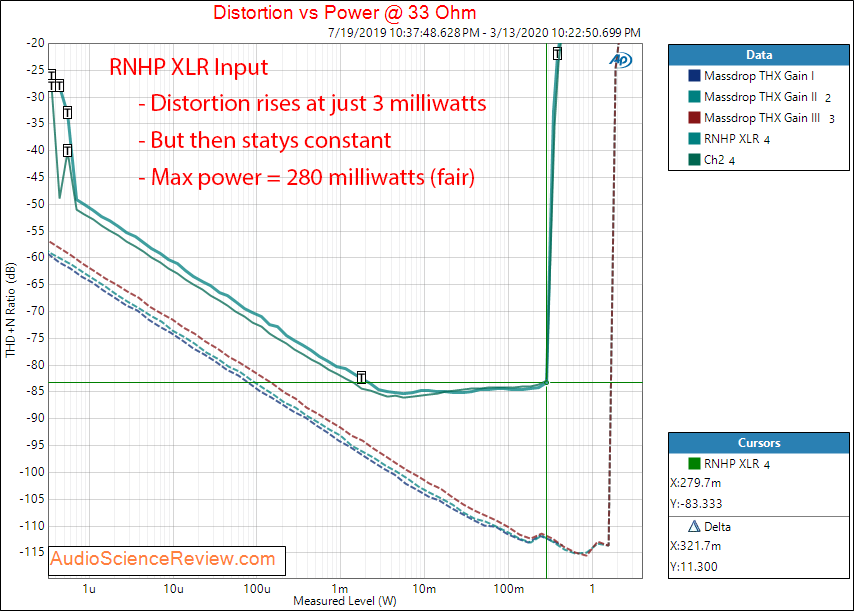Click the But then statys constant annotation
854x611 pixels.
click(265, 140)
